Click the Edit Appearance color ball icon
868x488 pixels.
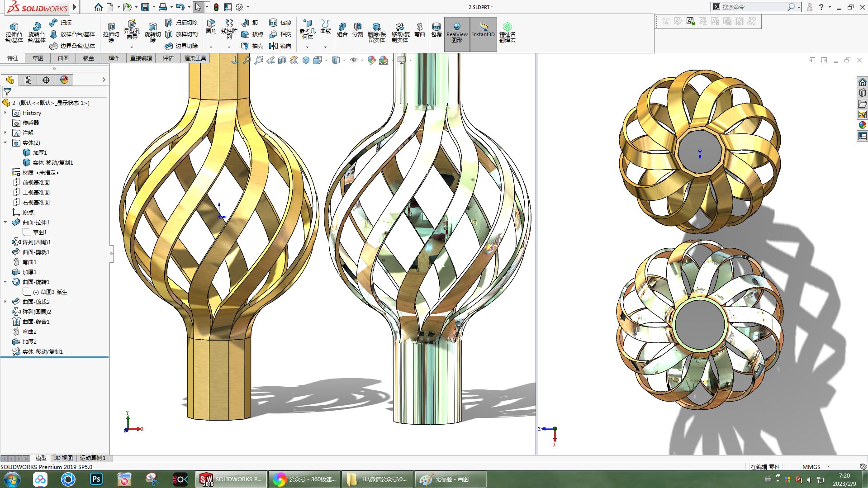371,60
